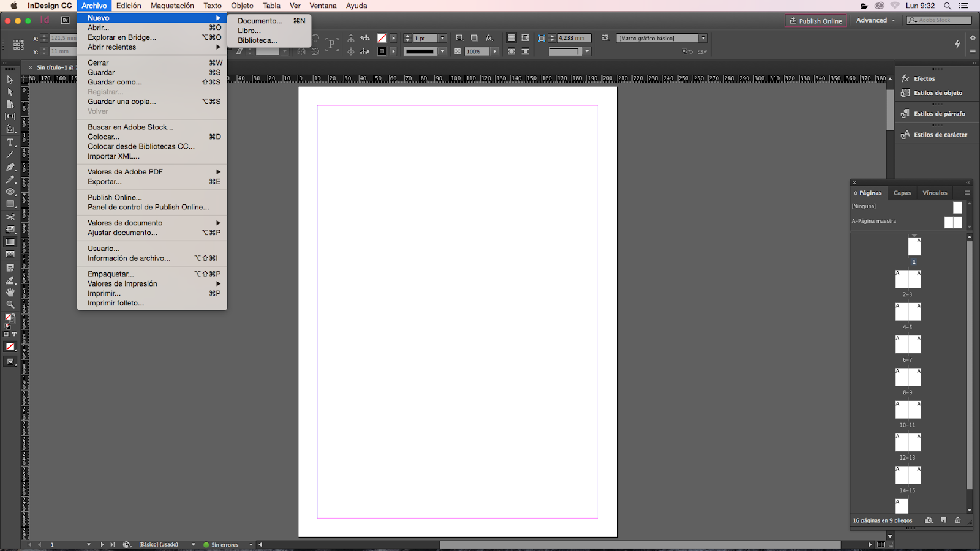Open the Marco gráfico básico style dropdown
Image resolution: width=980 pixels, height=551 pixels.
[x=704, y=37]
